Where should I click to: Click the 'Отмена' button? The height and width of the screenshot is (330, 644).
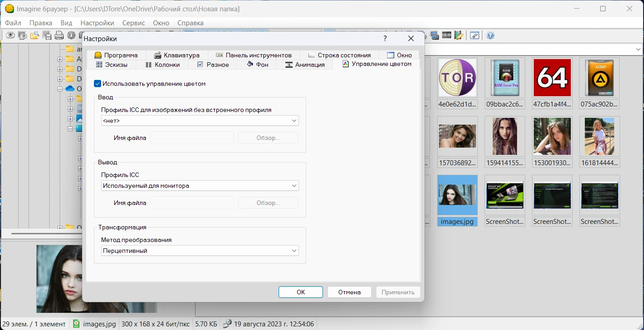[350, 292]
